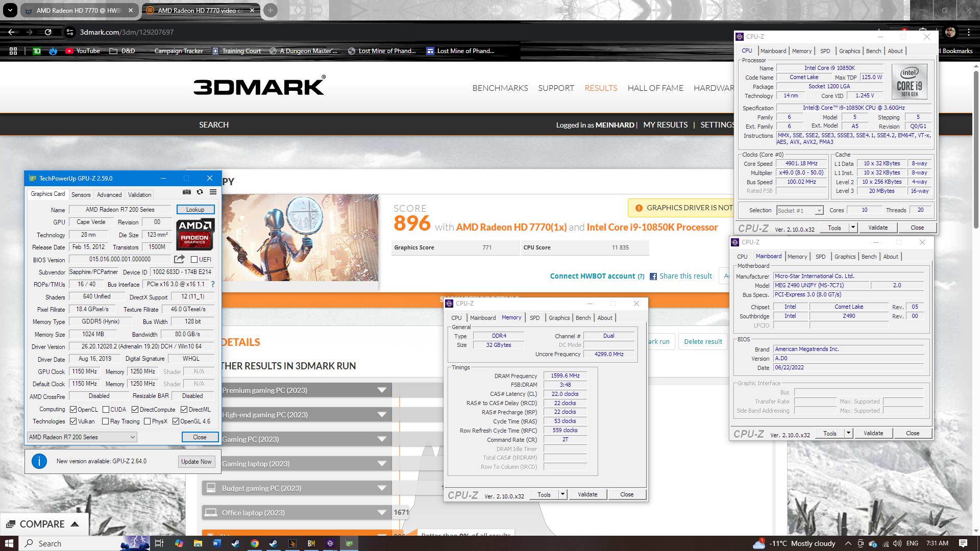Click the BIOS export share icon in GPU-Z
Viewport: 980px width, 551px height.
point(179,259)
